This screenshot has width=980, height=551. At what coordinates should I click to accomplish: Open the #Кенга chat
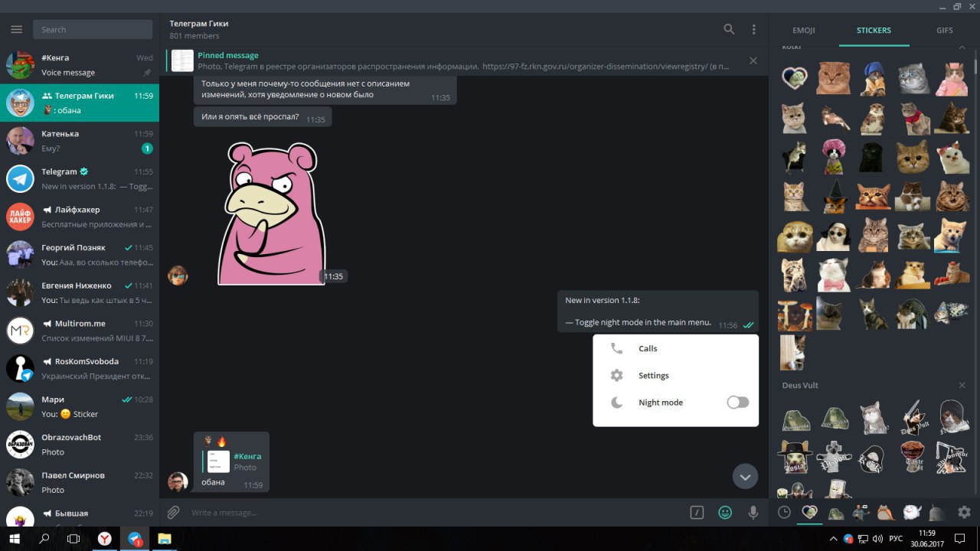80,65
